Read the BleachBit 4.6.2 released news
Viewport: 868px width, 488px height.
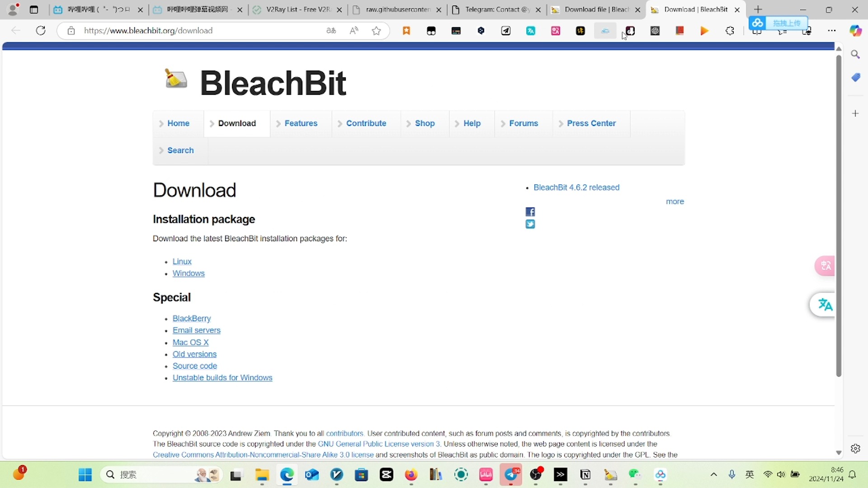point(576,188)
